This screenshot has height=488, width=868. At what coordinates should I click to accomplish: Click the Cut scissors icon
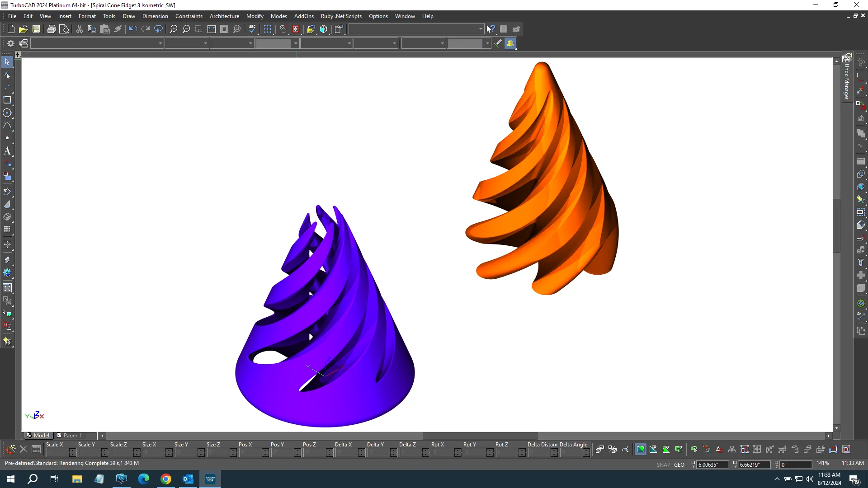coord(80,29)
